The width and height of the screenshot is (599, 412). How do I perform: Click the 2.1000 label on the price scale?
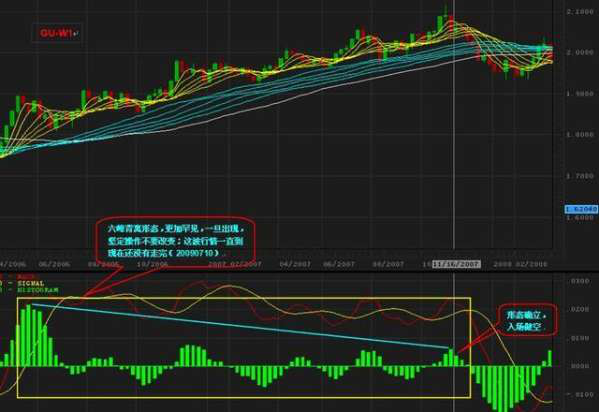580,11
